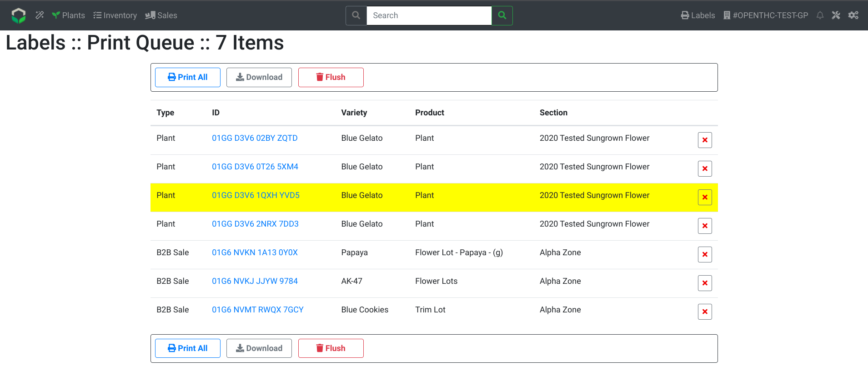
Task: Open the Inventory menu
Action: point(115,15)
